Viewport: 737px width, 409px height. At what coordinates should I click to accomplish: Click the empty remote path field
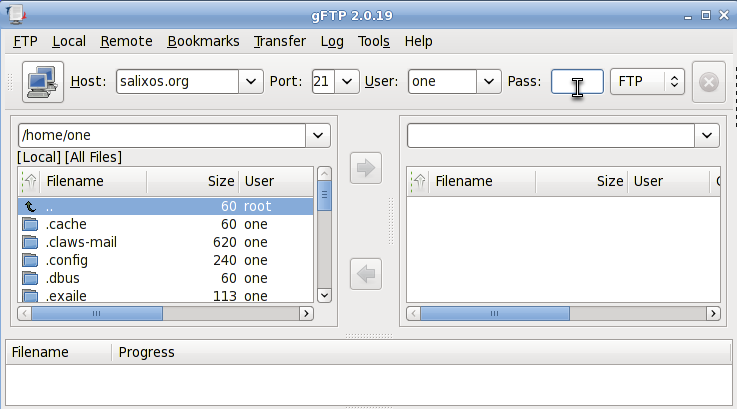tap(551, 135)
